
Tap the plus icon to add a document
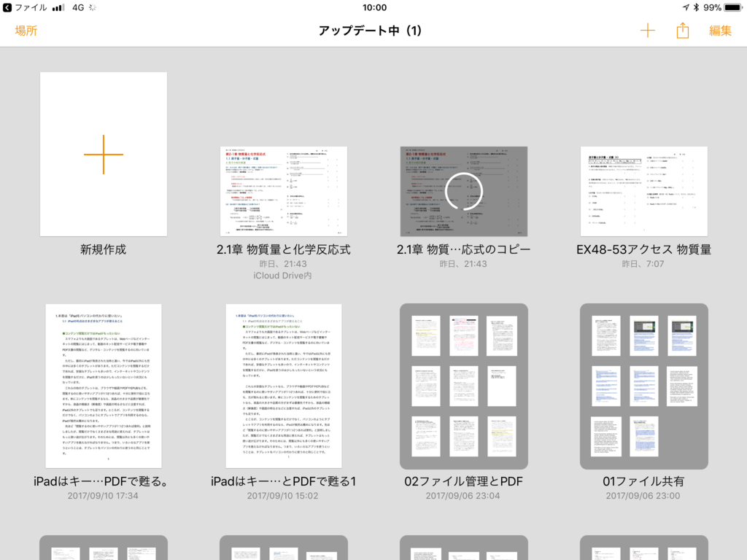click(648, 31)
